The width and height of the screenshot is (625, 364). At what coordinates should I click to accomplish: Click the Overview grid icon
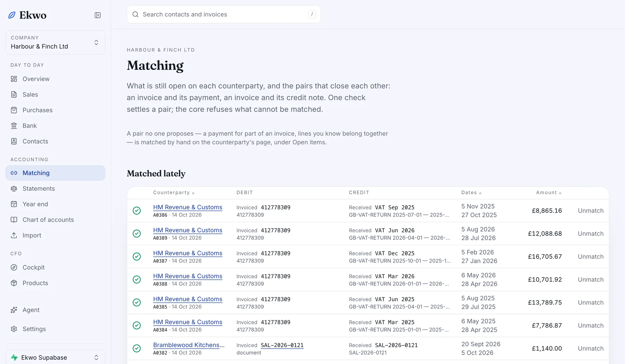click(x=14, y=79)
